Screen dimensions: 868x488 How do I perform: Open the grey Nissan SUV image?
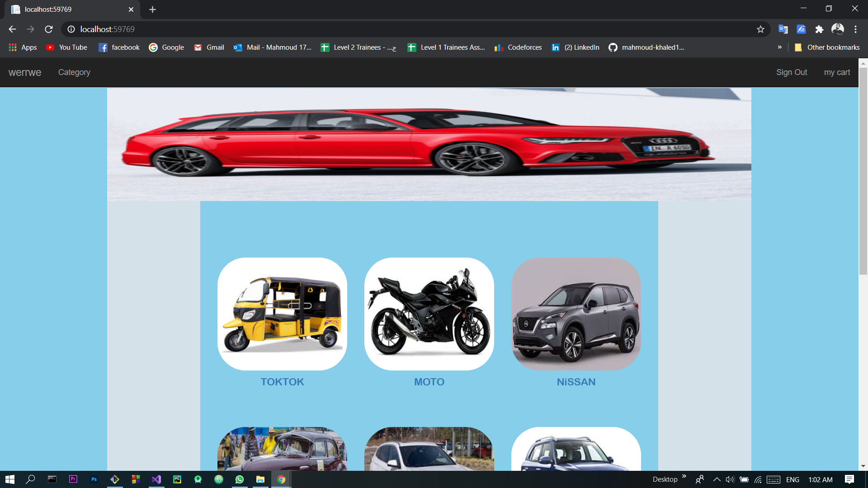[576, 314]
